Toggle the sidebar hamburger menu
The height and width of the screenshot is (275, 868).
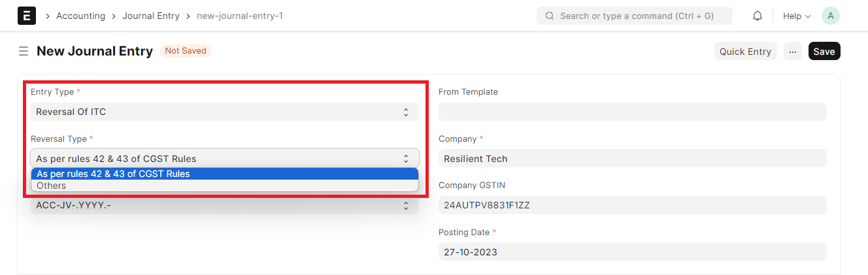(x=24, y=51)
